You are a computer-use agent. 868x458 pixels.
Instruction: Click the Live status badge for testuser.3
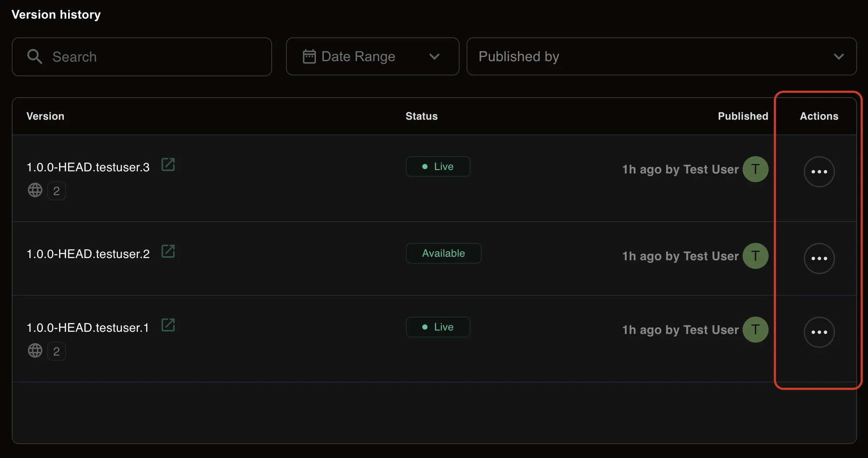coord(437,167)
